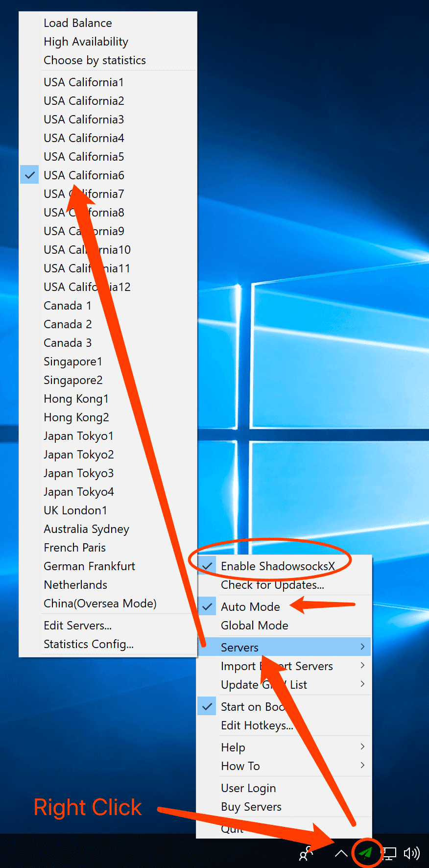Click the network tray icon
Screen dimensions: 429x868
389,854
